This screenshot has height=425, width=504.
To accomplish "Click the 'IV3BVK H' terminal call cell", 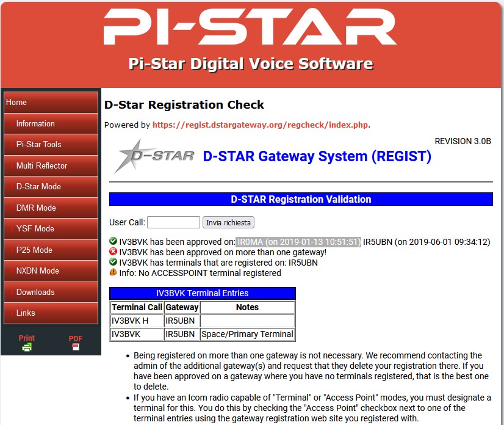I will [x=137, y=321].
